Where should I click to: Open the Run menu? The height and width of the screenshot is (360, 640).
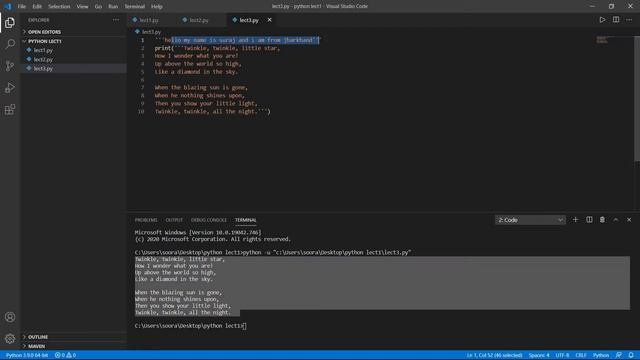(x=113, y=7)
